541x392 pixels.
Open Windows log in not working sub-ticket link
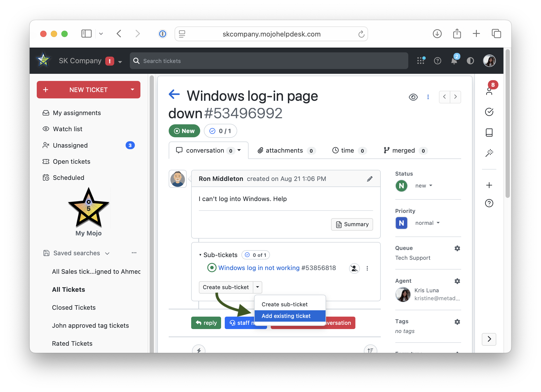pyautogui.click(x=259, y=268)
